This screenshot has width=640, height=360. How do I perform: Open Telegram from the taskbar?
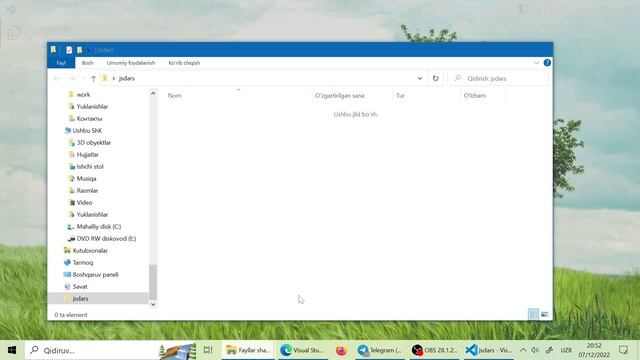click(x=380, y=350)
